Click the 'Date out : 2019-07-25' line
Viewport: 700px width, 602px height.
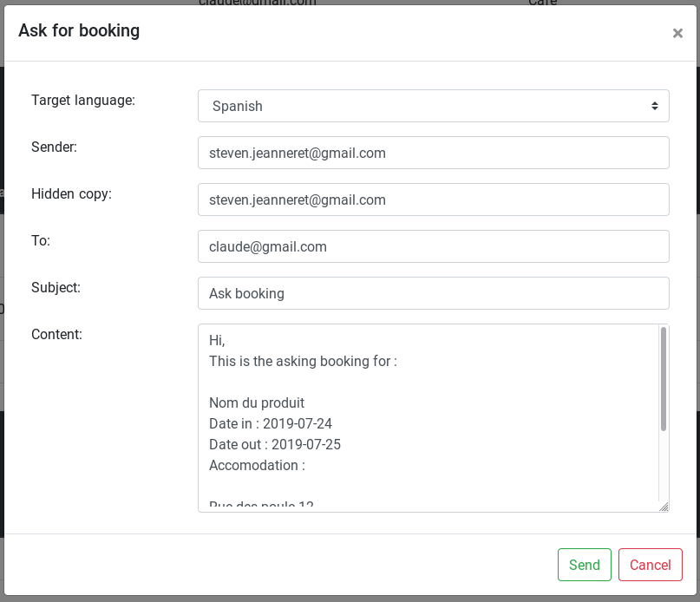pos(274,444)
